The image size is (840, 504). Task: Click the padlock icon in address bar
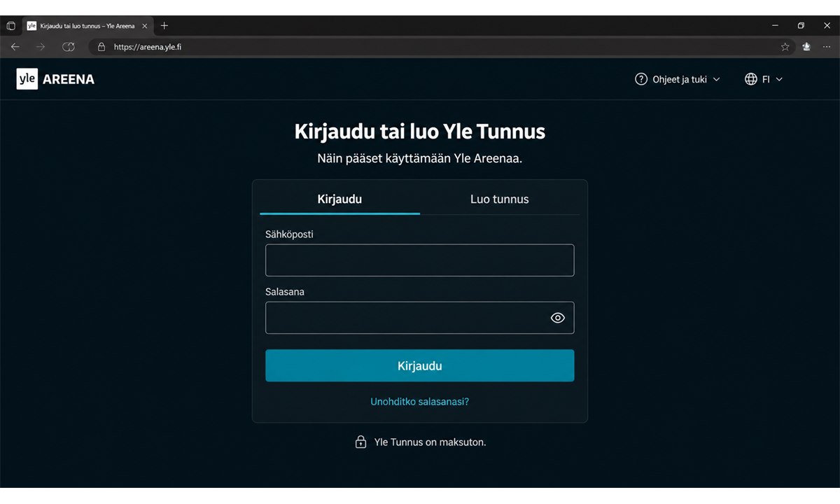[101, 47]
